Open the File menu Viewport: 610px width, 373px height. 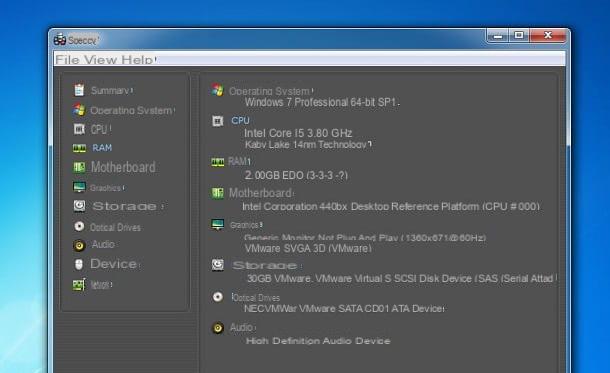click(67, 60)
